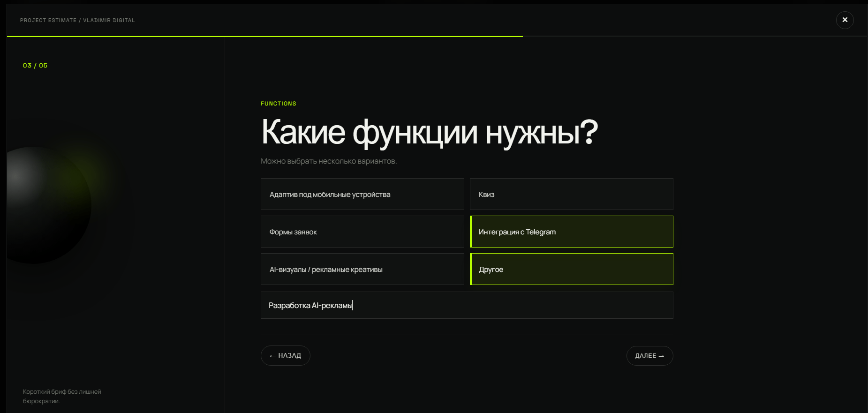Click the dark sphere graphic in the sidebar
Image resolution: width=868 pixels, height=413 pixels.
[47, 205]
